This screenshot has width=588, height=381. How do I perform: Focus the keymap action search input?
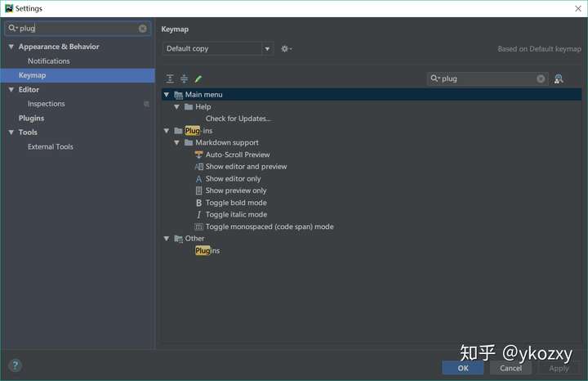tap(488, 78)
